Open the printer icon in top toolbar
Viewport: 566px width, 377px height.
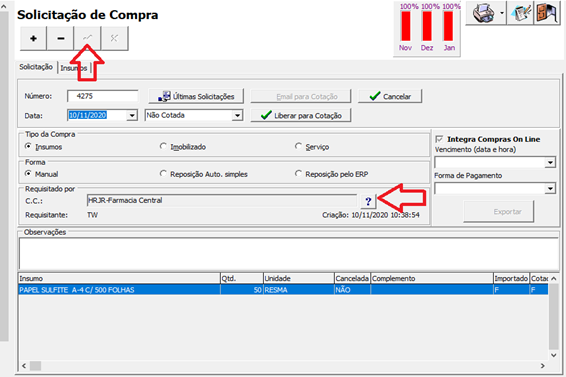(483, 13)
